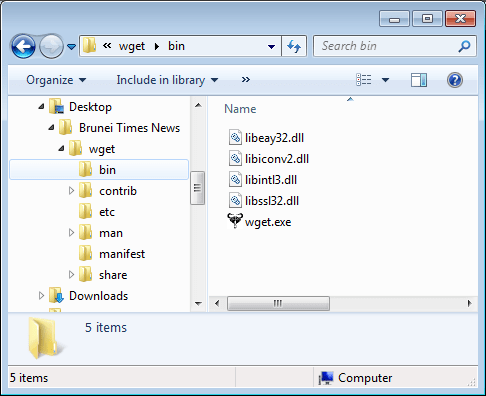
Task: Select the etc folder
Action: 107,212
